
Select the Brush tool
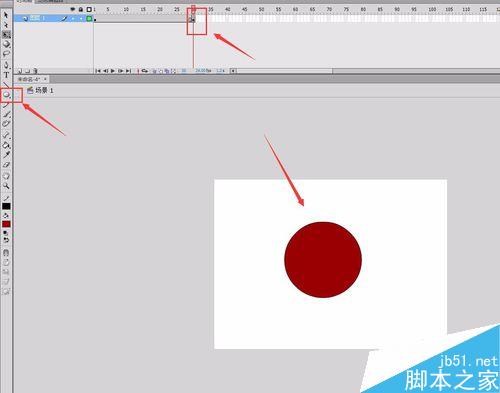tap(6, 114)
